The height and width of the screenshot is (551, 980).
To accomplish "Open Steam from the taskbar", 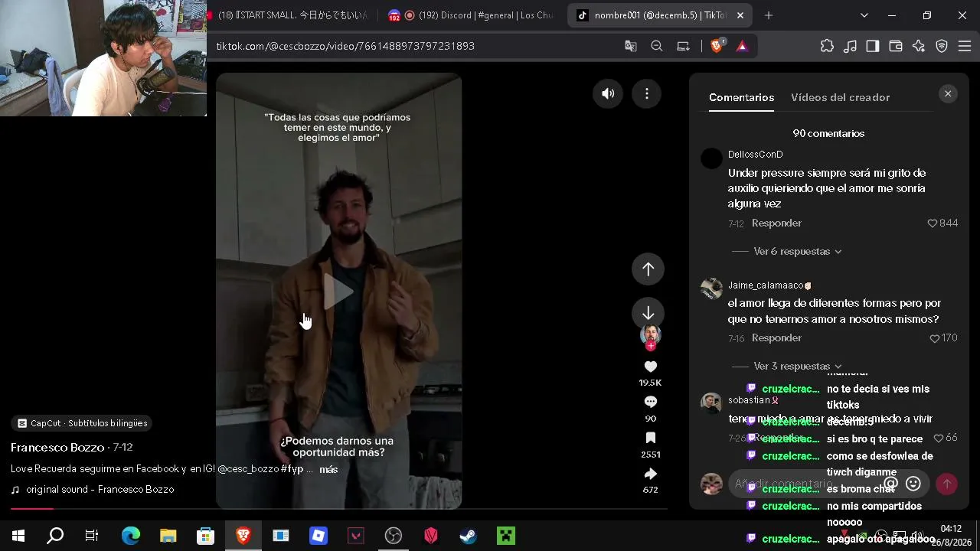I will point(469,536).
